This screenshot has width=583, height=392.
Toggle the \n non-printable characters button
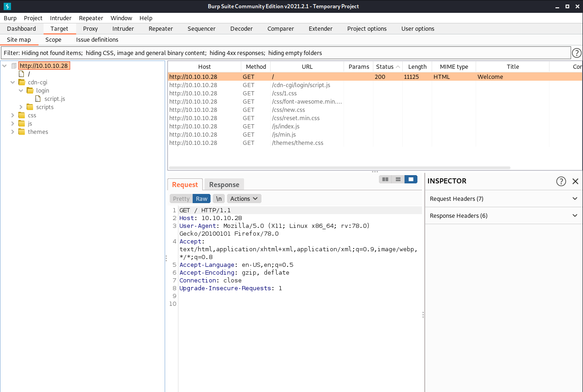219,199
